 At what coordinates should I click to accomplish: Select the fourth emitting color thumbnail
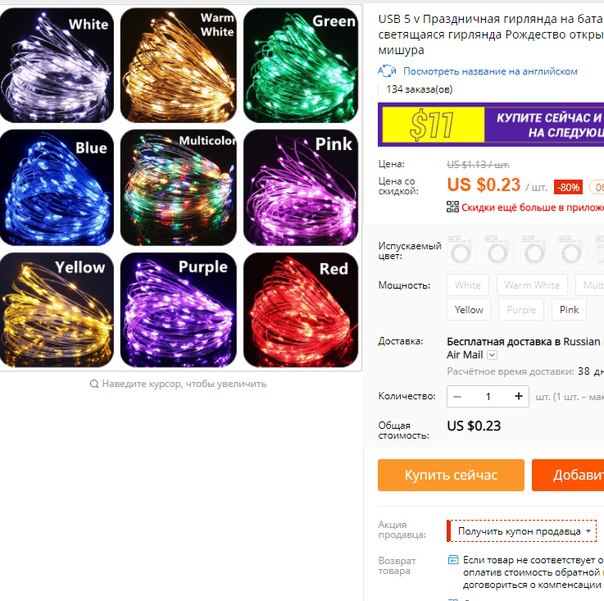571,250
